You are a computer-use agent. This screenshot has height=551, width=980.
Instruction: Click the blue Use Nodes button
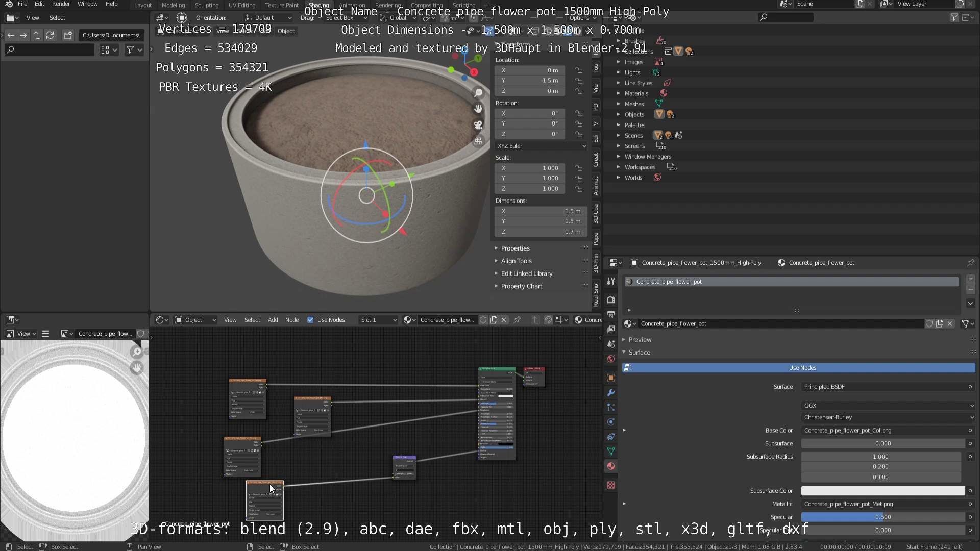point(799,368)
